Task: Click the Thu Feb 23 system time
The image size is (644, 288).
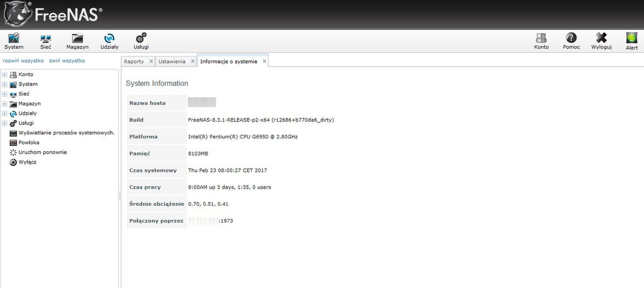Action: tap(228, 170)
